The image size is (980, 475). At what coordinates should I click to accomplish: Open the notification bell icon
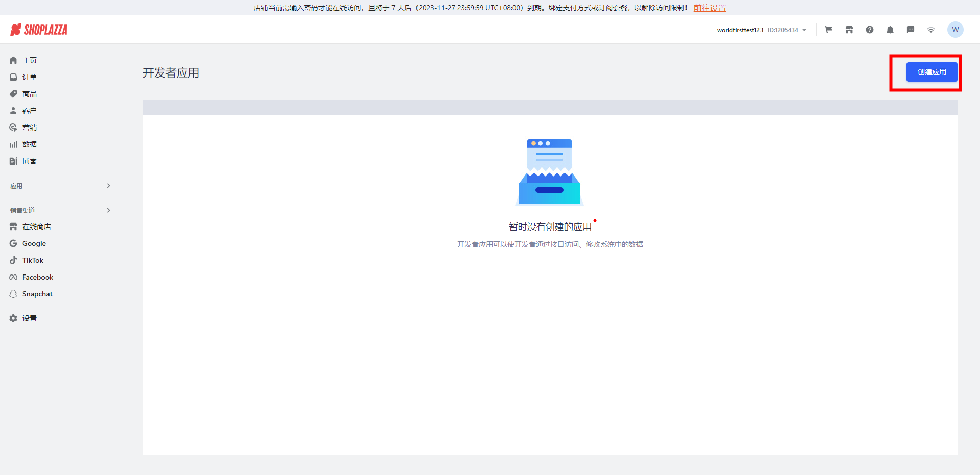890,30
